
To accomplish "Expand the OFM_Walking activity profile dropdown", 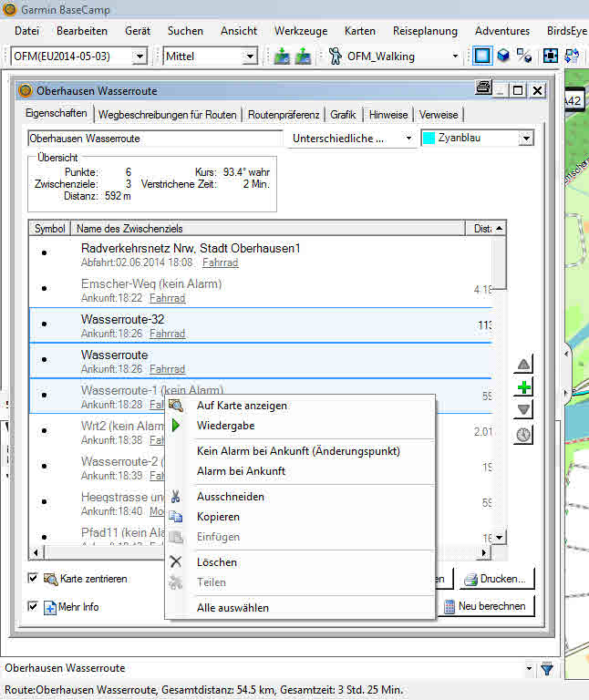I will coord(455,57).
